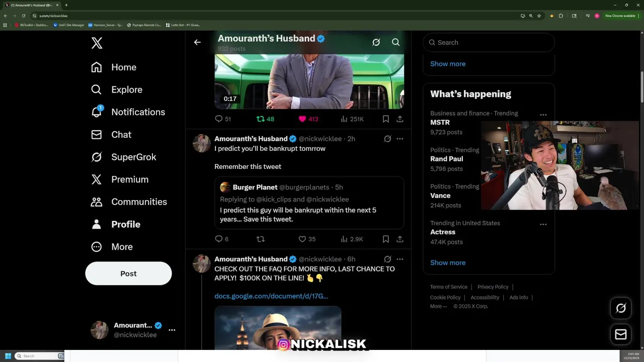Open the More menu in sidebar
The width and height of the screenshot is (644, 362).
coord(112,247)
